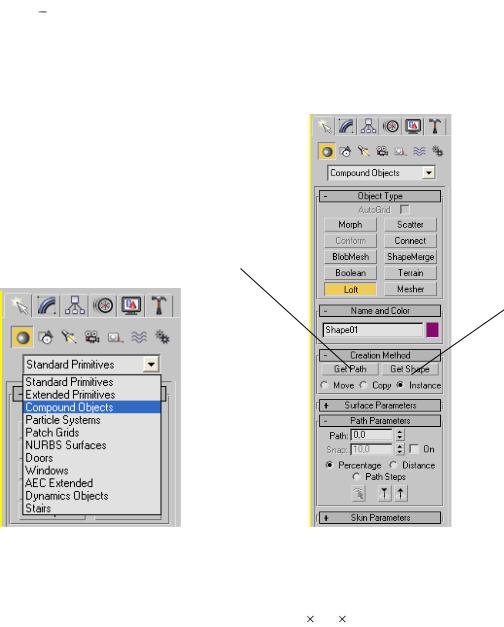Viewport: 504px width, 627px height.
Task: Open Utilities hammer tab in Standard Primitives panel
Action: coord(159,306)
